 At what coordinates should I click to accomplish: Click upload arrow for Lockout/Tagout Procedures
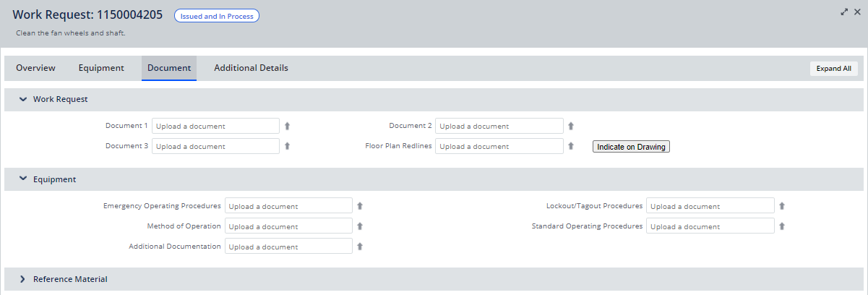click(781, 206)
